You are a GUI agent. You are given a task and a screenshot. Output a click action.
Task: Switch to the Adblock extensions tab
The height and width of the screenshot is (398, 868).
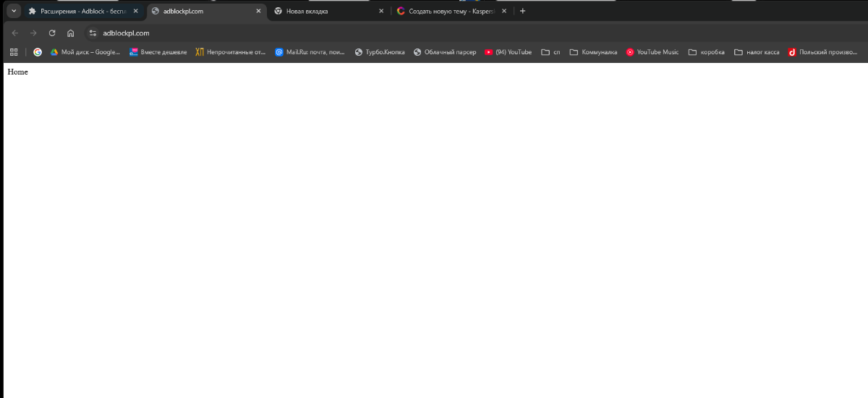tap(82, 11)
